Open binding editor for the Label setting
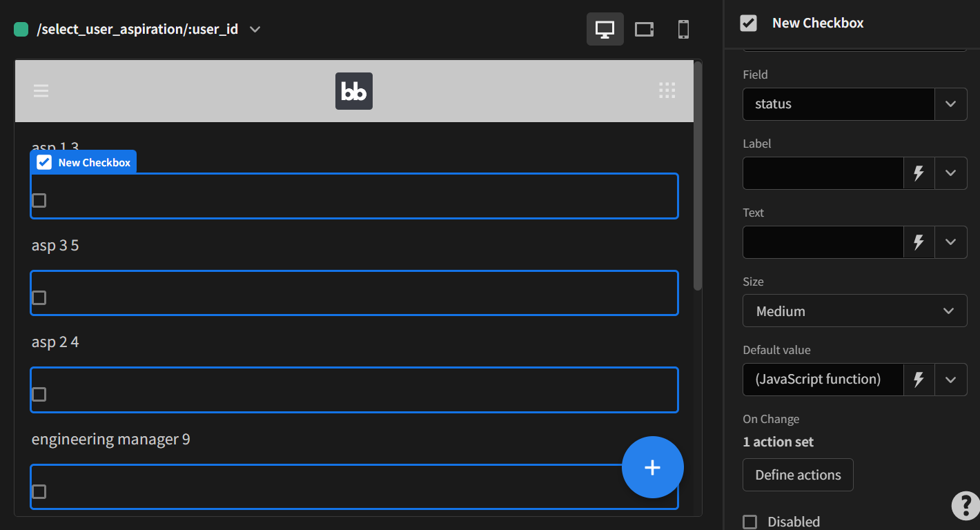Viewport: 980px width, 530px height. (919, 173)
